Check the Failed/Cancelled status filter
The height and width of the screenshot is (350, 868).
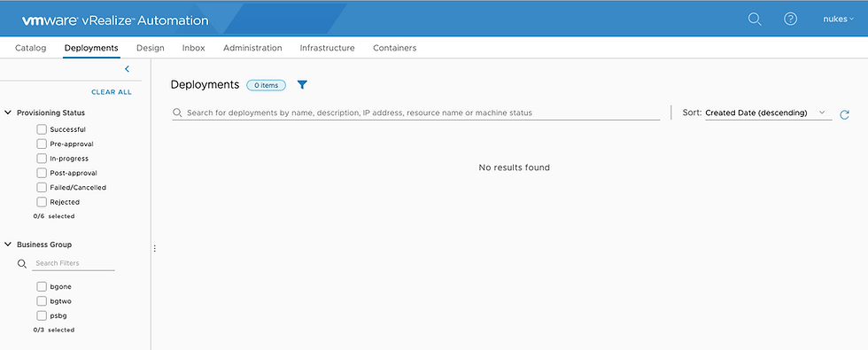pos(42,187)
